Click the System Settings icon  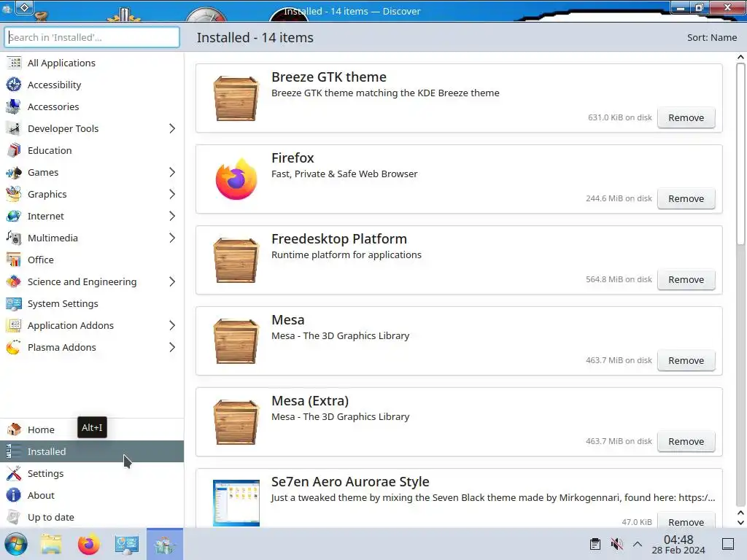click(x=14, y=304)
